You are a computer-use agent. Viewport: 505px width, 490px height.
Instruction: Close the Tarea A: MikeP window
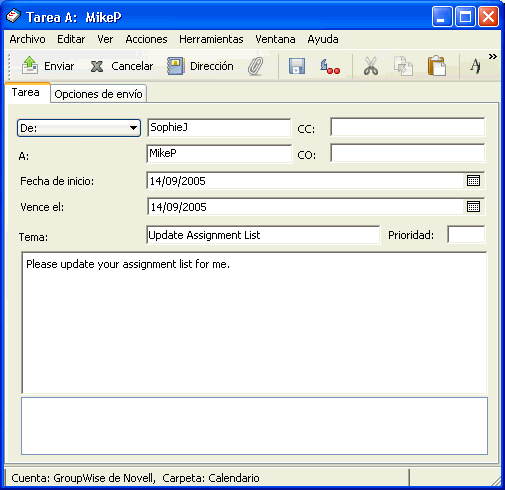[x=488, y=16]
